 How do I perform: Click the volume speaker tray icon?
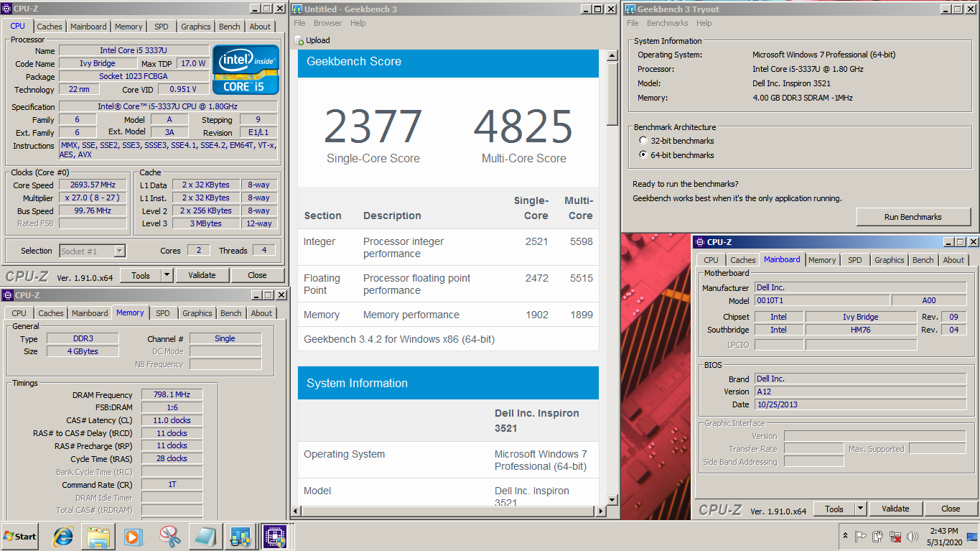click(x=913, y=537)
